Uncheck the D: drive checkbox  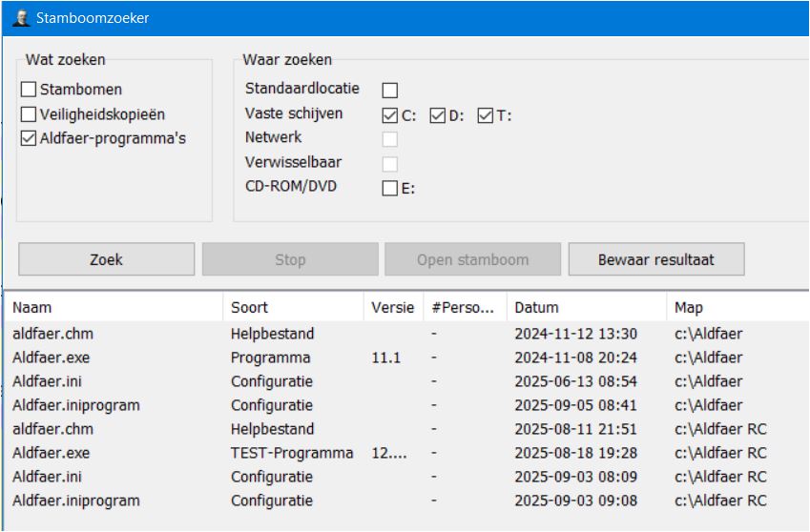(438, 115)
